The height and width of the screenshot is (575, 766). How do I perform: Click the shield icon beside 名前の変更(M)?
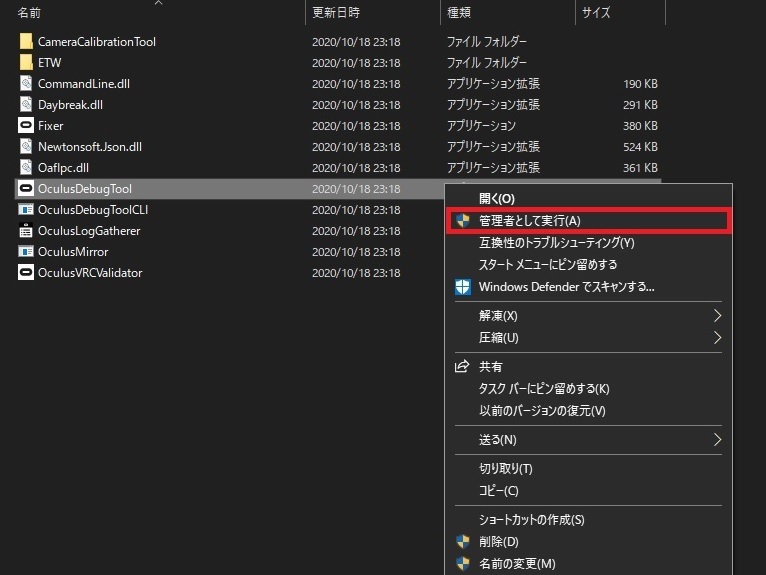(463, 564)
